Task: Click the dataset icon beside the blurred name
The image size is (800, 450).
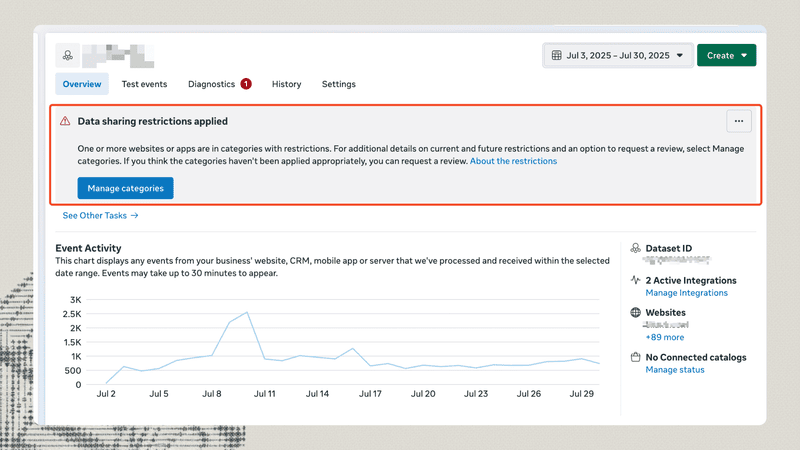Action: click(x=67, y=56)
